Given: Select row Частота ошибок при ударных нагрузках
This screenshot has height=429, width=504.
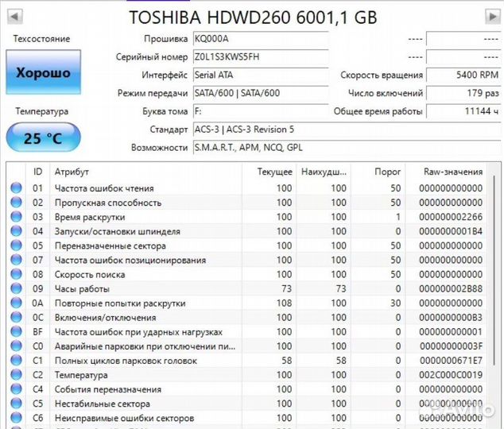Looking at the screenshot, I should click(246, 332).
